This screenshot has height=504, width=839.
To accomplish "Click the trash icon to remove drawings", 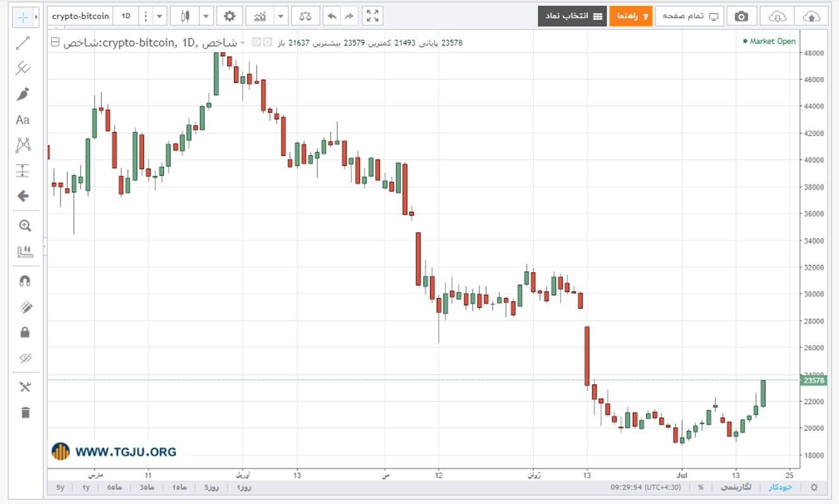I will point(25,413).
